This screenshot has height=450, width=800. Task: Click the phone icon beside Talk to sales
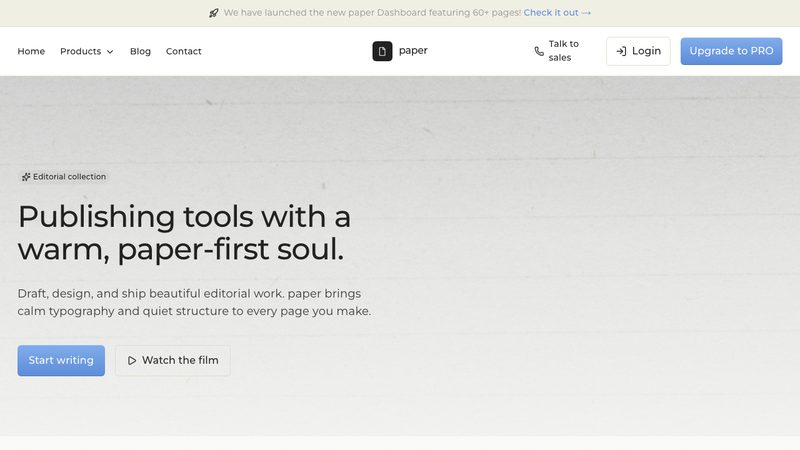[x=539, y=51]
